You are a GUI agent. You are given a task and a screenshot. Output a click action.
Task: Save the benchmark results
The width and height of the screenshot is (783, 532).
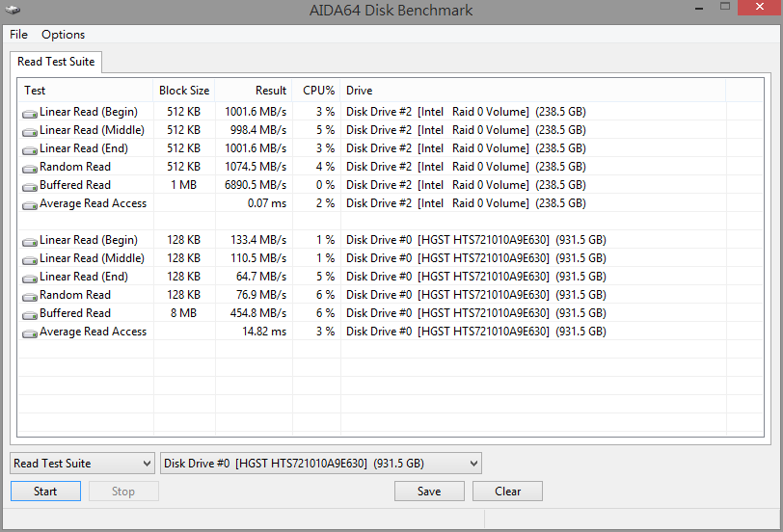pyautogui.click(x=429, y=492)
